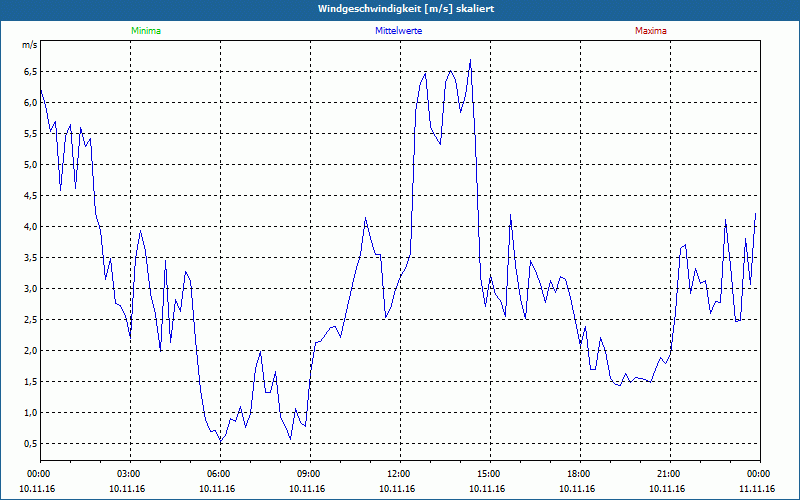
Task: Click the 1,5 y-axis value
Action: pos(31,382)
